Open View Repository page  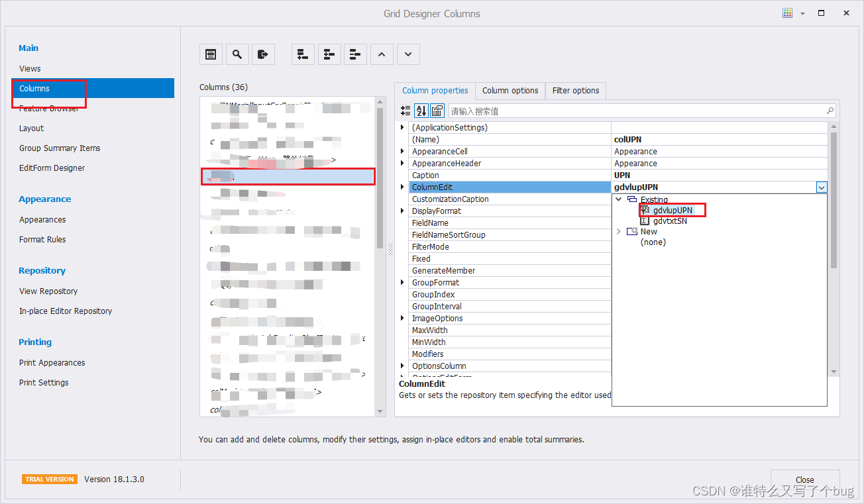coord(48,291)
